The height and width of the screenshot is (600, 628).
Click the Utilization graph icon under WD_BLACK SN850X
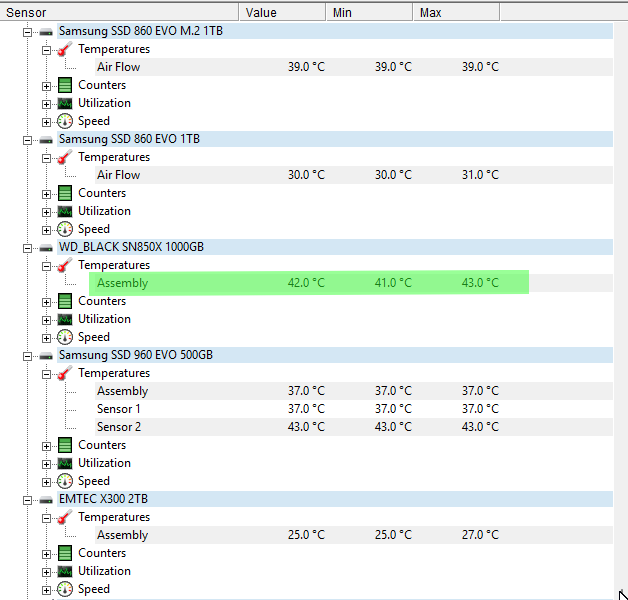point(65,320)
